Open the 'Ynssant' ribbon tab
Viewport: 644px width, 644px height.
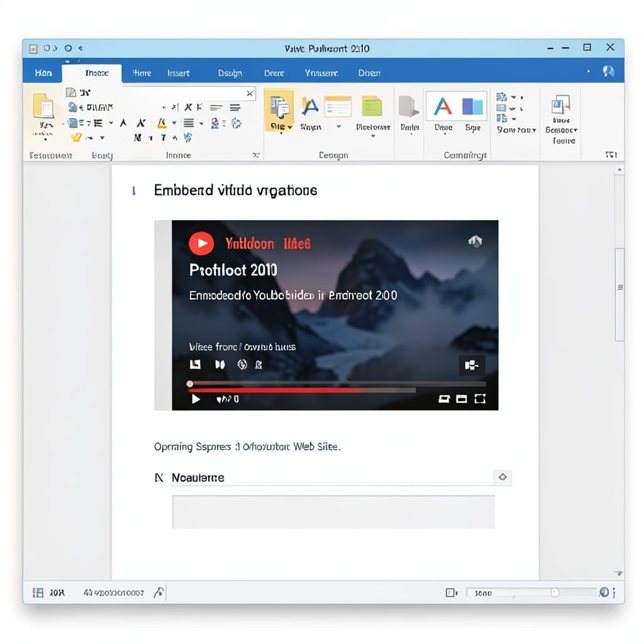point(321,73)
